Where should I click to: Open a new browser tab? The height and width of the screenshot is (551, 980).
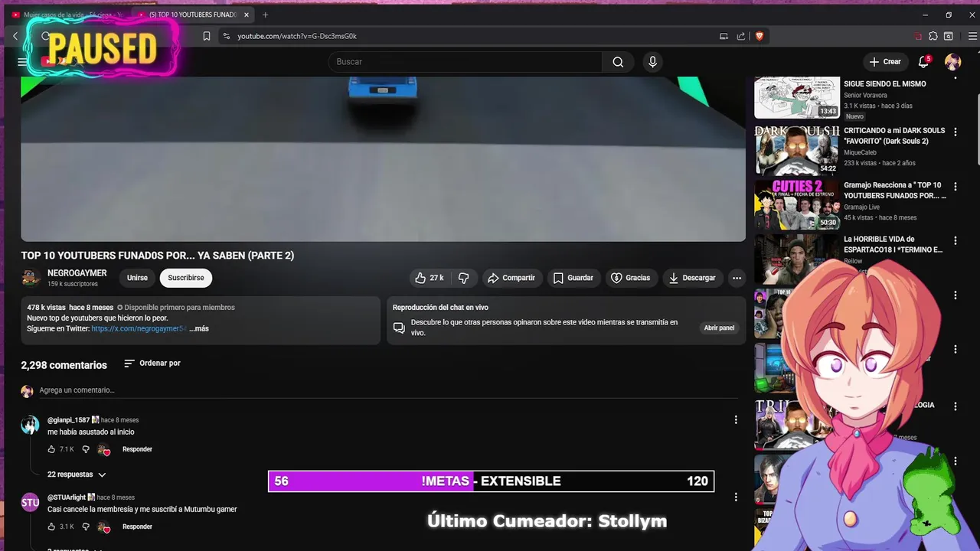(x=266, y=15)
